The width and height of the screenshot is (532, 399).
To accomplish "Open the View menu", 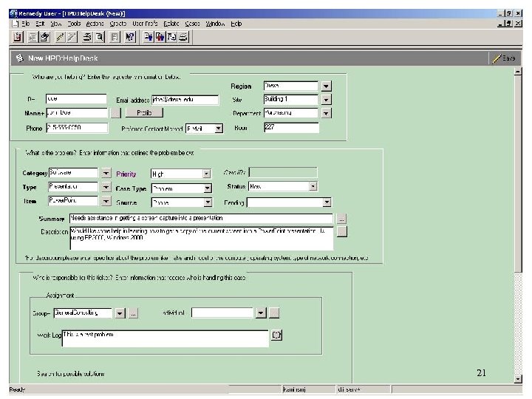I will pos(55,24).
